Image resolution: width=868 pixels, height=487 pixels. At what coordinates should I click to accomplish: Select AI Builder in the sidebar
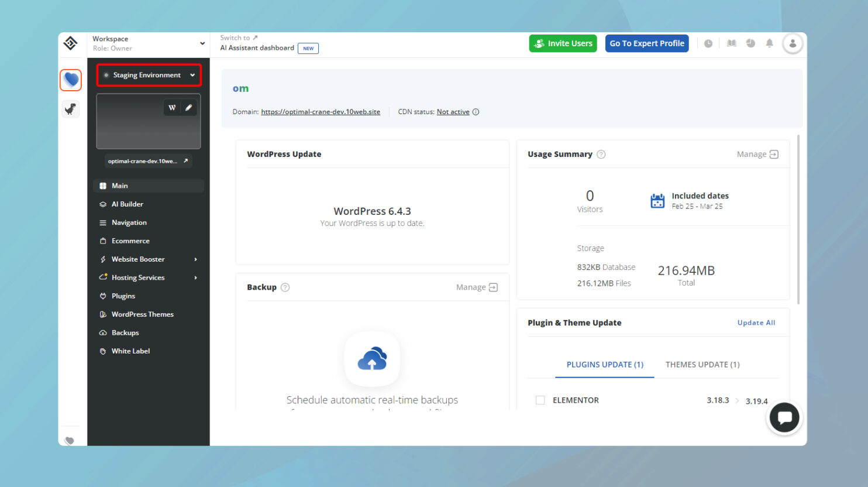tap(127, 204)
